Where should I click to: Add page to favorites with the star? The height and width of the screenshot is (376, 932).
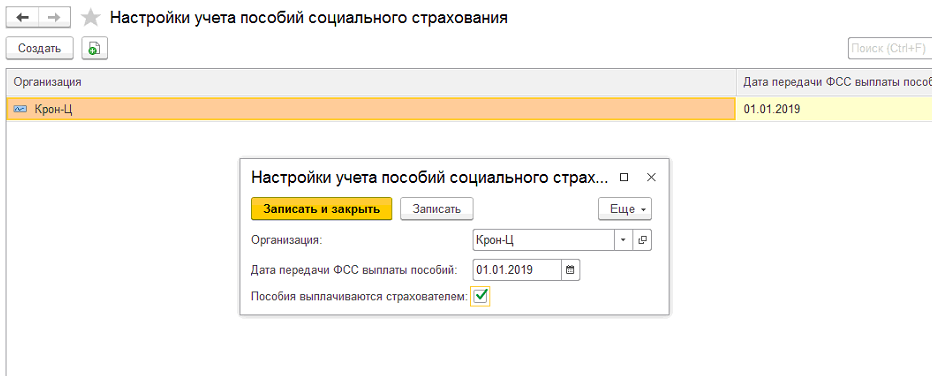[x=90, y=18]
